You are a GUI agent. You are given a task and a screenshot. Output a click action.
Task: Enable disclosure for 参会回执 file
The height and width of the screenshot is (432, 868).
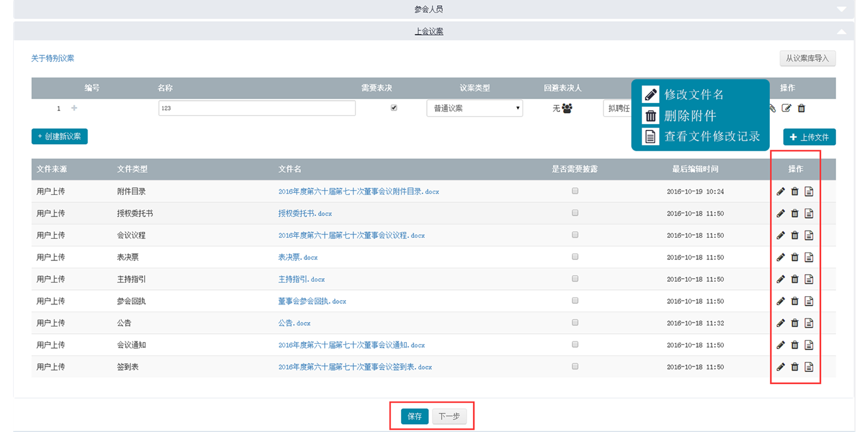point(575,301)
